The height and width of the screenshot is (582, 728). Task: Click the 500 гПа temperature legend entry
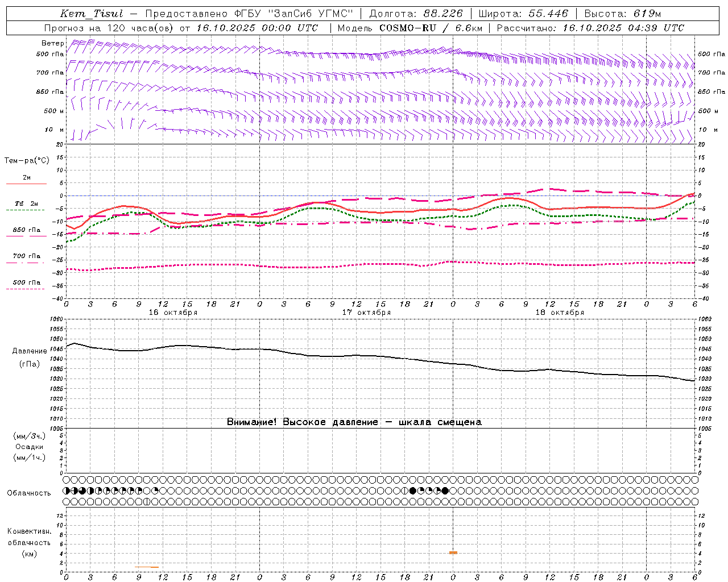[27, 282]
